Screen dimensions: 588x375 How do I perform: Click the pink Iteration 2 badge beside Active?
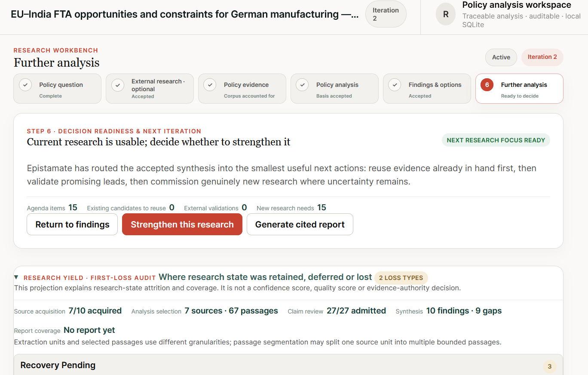click(x=542, y=57)
